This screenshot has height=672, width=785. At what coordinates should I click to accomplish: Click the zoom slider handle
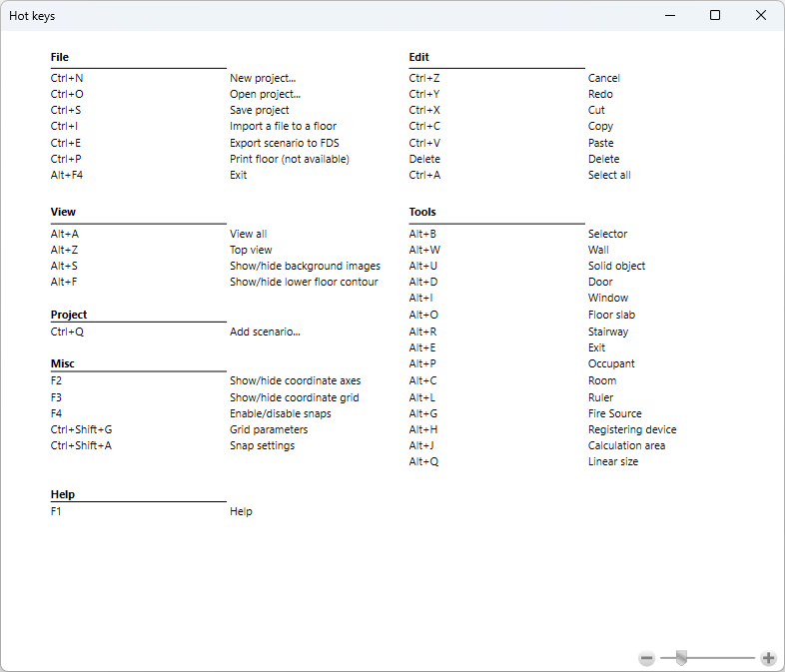(681, 658)
